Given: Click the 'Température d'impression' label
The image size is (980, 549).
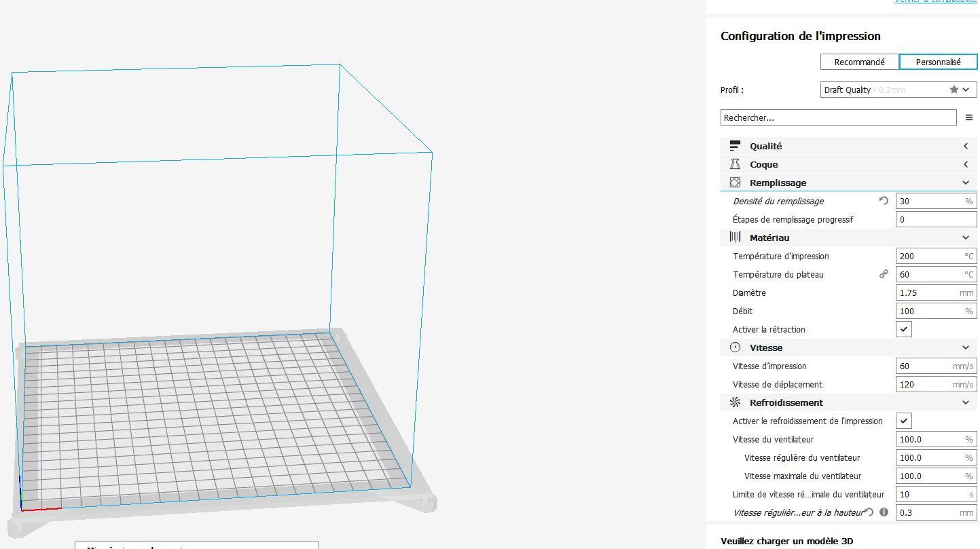Looking at the screenshot, I should (781, 256).
